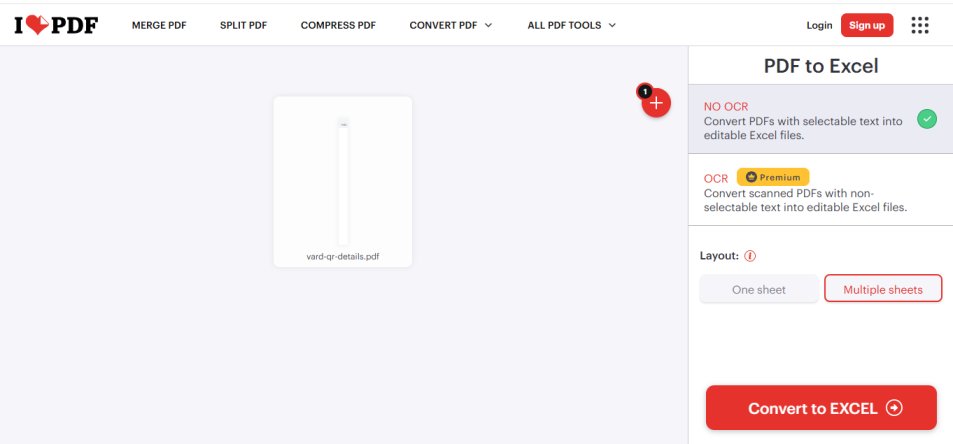This screenshot has height=444, width=953.
Task: Click the file count badge showing 1
Action: [x=644, y=92]
